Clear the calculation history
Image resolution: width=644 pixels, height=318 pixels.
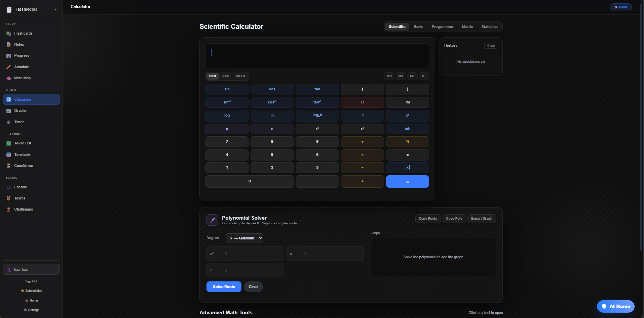491,46
